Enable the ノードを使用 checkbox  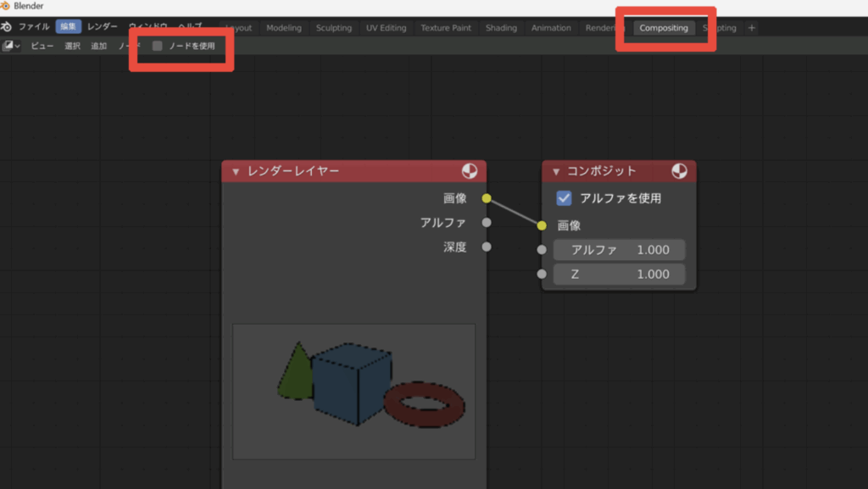158,46
